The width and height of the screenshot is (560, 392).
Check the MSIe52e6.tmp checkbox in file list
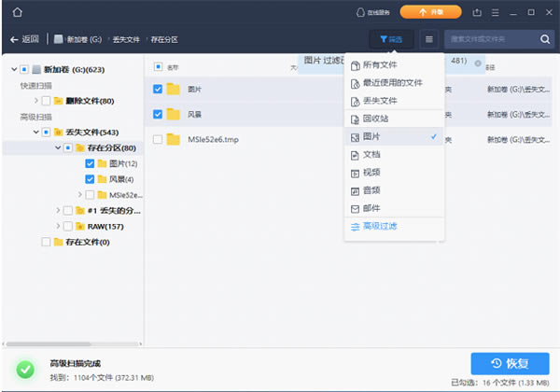pos(158,139)
